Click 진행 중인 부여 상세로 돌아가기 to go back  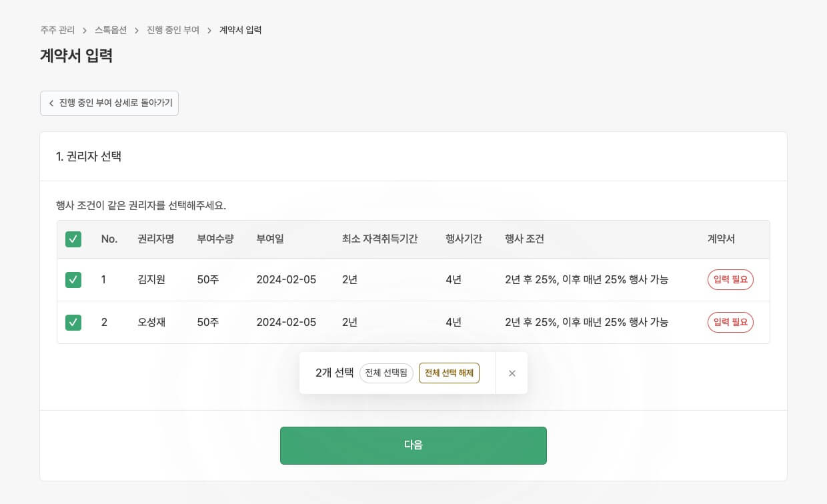tap(109, 103)
